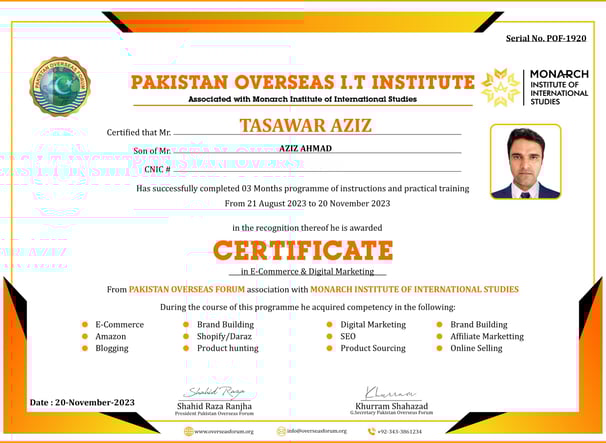Image resolution: width=606 pixels, height=443 pixels.
Task: Select the underlined 'in E-Commerce & Digital Marketing' line
Action: (x=307, y=271)
